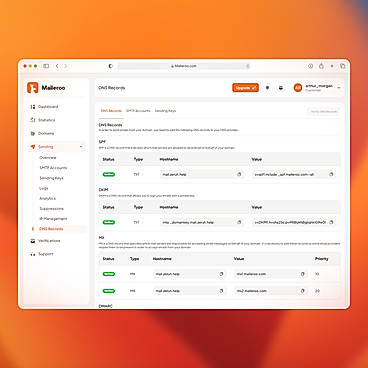The height and width of the screenshot is (368, 368).
Task: Copy the DKIM record value
Action: 331,222
